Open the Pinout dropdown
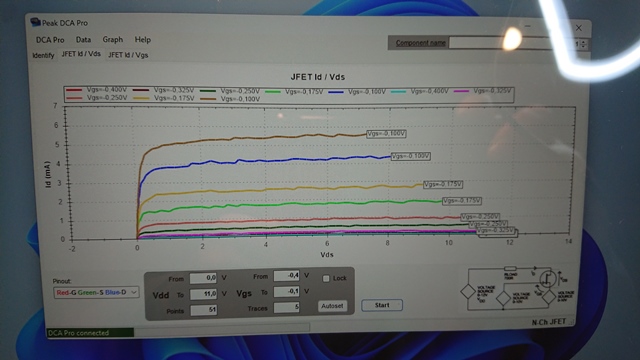Viewport: 640px width, 360px height. [x=96, y=292]
